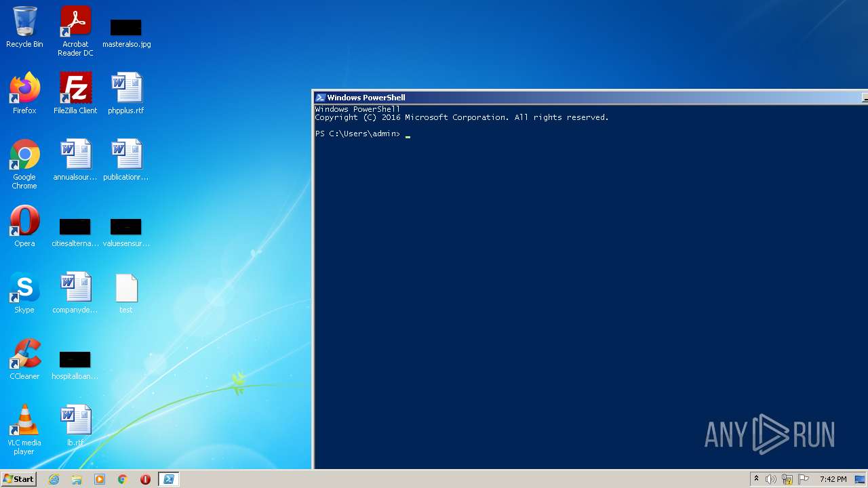Open the 7:42 PM clock

pyautogui.click(x=833, y=479)
